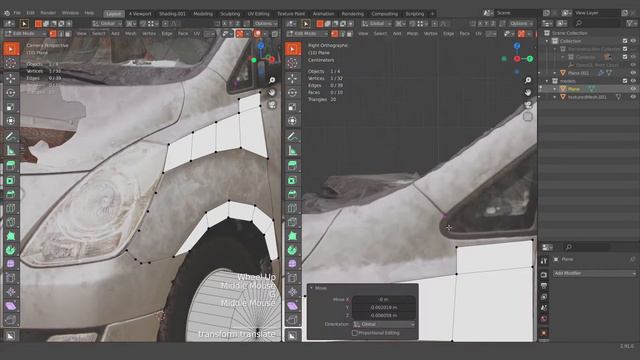Switch to the UV Editing workspace tab
Image resolution: width=640 pixels, height=360 pixels.
pos(258,13)
